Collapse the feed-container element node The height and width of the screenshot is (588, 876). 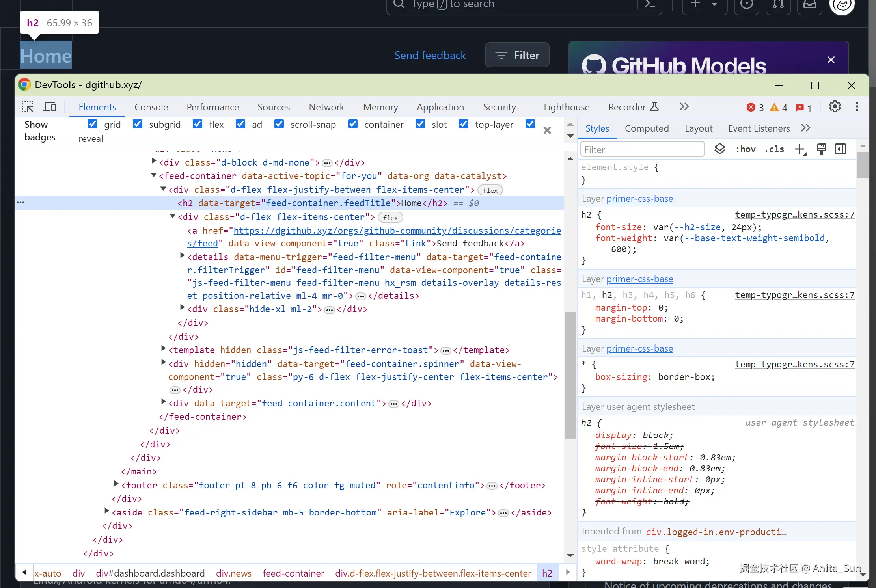154,175
